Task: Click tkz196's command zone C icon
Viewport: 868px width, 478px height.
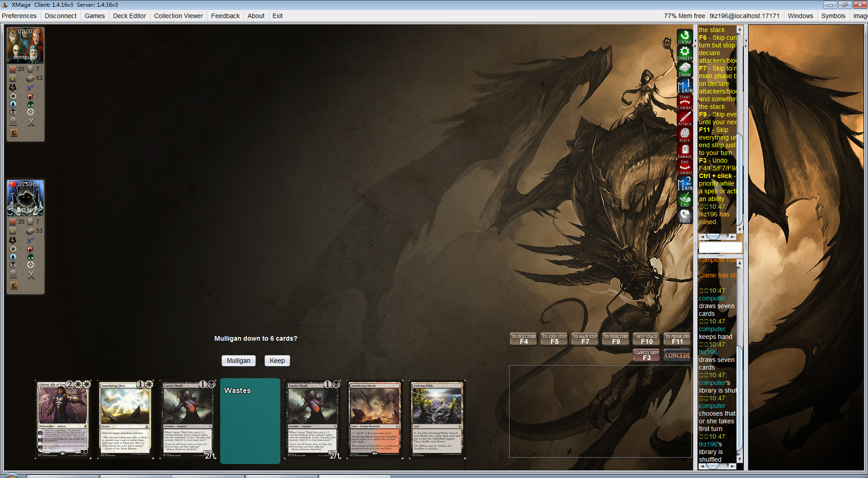Action: pyautogui.click(x=14, y=286)
